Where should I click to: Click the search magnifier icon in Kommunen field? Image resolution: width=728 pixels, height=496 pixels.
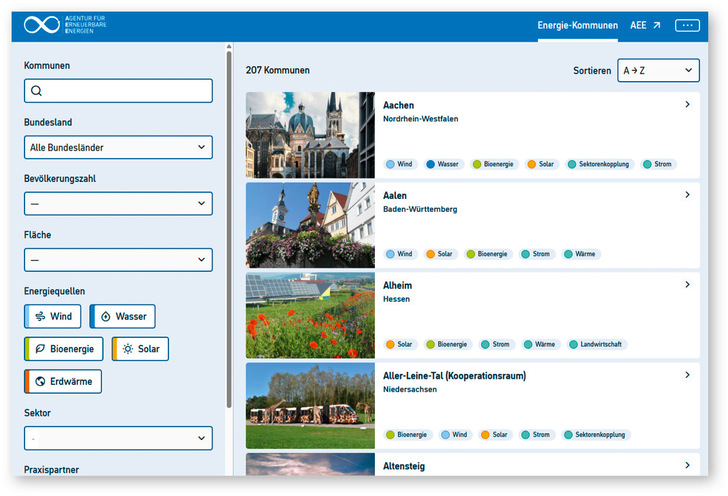[x=37, y=91]
